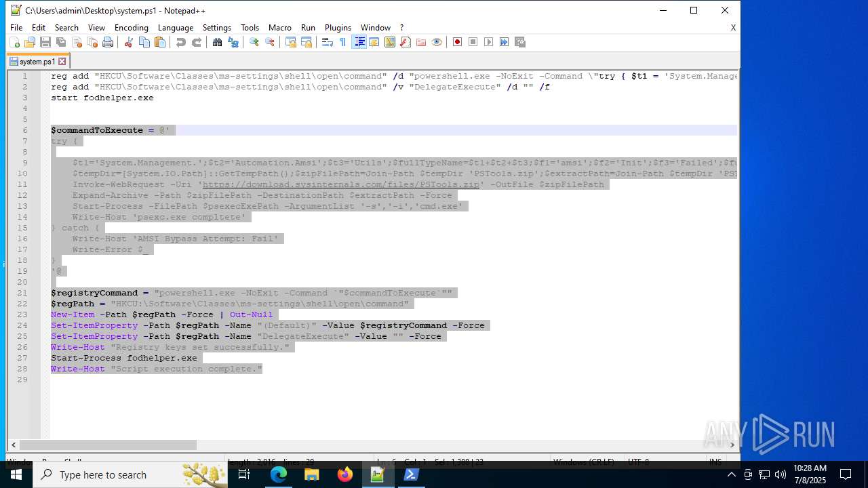Screen dimensions: 868x488
Task: Open the View menu
Action: point(97,28)
